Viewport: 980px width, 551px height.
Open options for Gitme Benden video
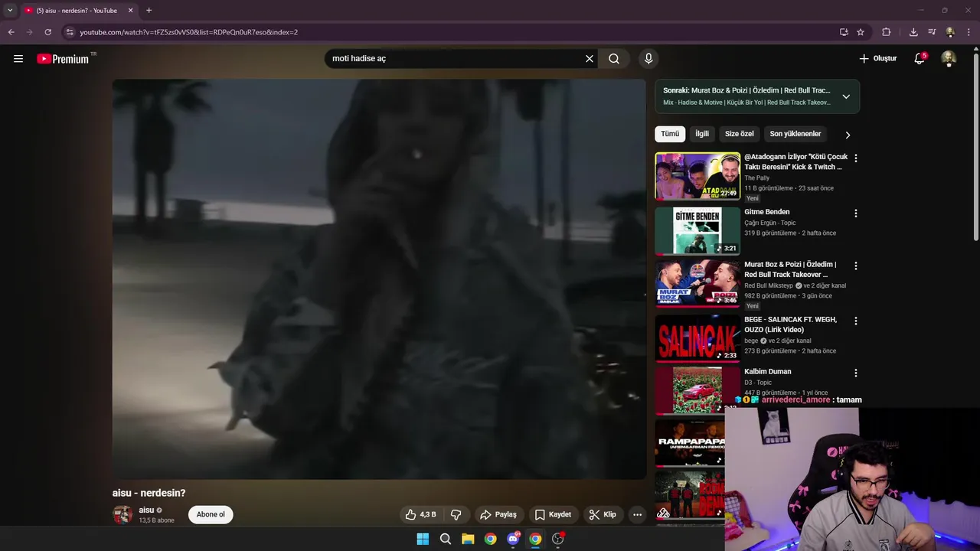pyautogui.click(x=856, y=214)
